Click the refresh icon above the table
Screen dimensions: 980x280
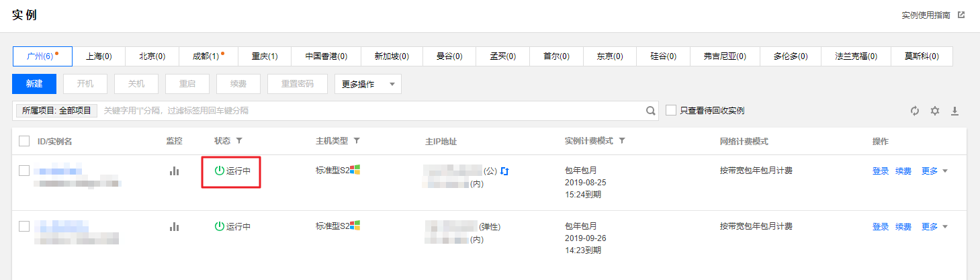[915, 111]
